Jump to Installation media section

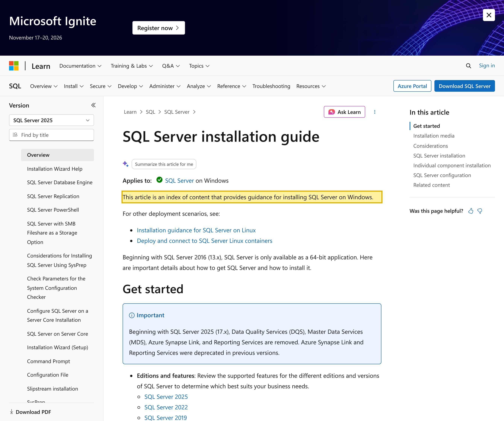[x=434, y=136]
